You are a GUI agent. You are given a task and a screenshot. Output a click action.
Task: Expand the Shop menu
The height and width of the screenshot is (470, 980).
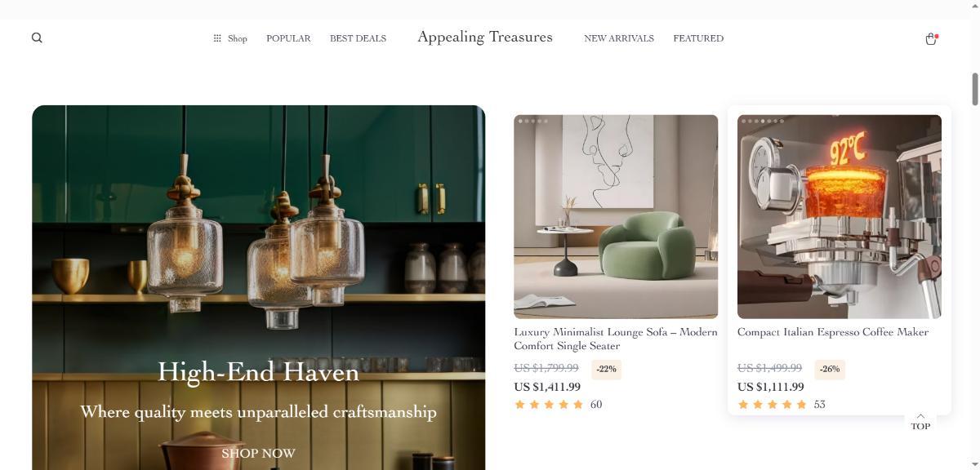pos(230,38)
